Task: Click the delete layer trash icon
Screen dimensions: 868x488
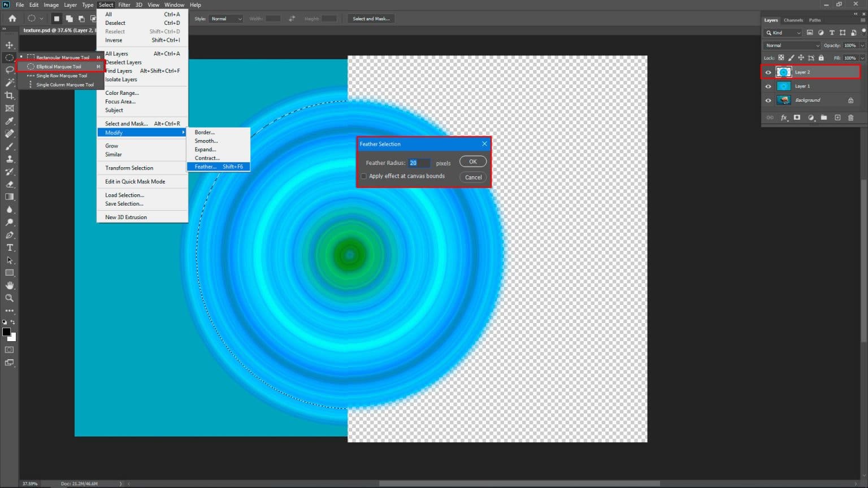Action: [x=850, y=117]
